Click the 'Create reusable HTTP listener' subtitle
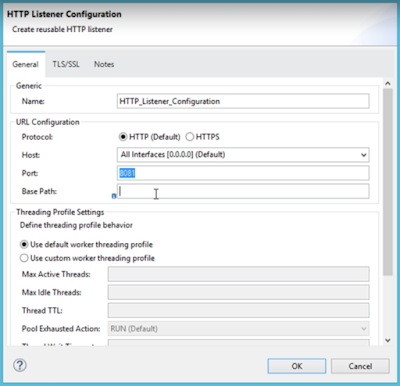 pyautogui.click(x=62, y=29)
